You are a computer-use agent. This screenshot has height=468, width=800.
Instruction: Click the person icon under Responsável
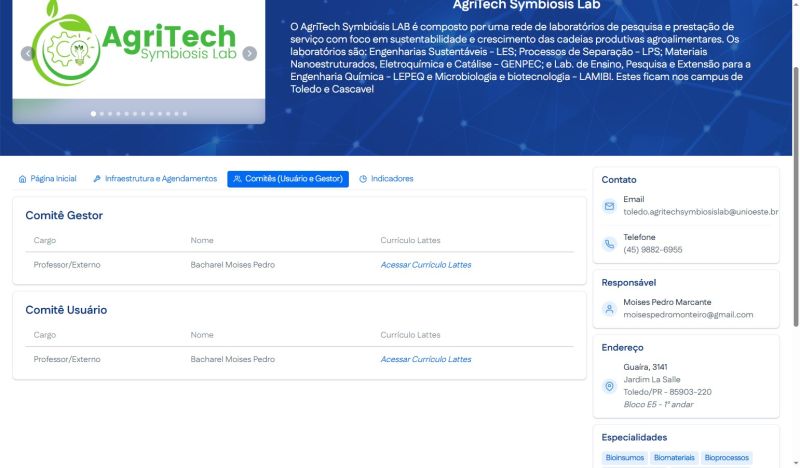[609, 309]
